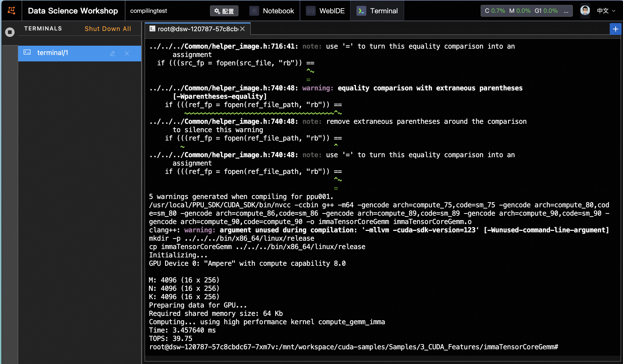Select the terminal/1 entry in list
The height and width of the screenshot is (364, 623).
point(52,53)
